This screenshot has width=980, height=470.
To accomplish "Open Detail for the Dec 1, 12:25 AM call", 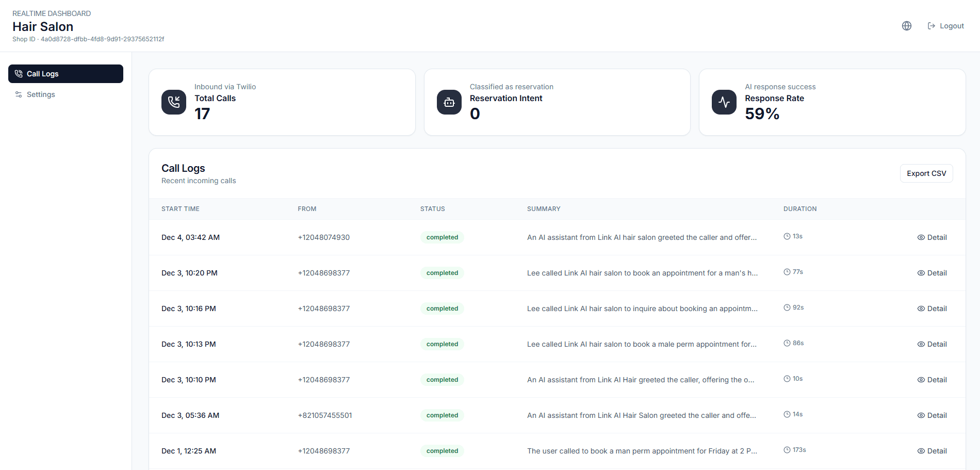I will click(x=932, y=450).
